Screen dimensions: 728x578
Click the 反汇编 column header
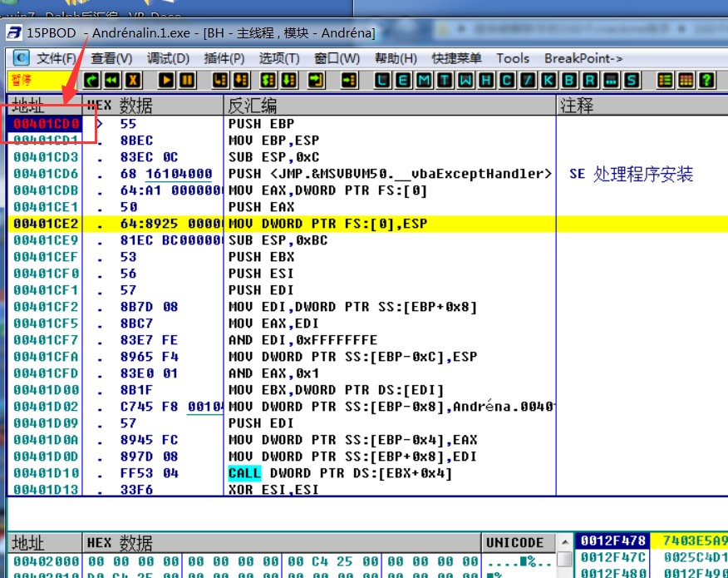[390, 106]
